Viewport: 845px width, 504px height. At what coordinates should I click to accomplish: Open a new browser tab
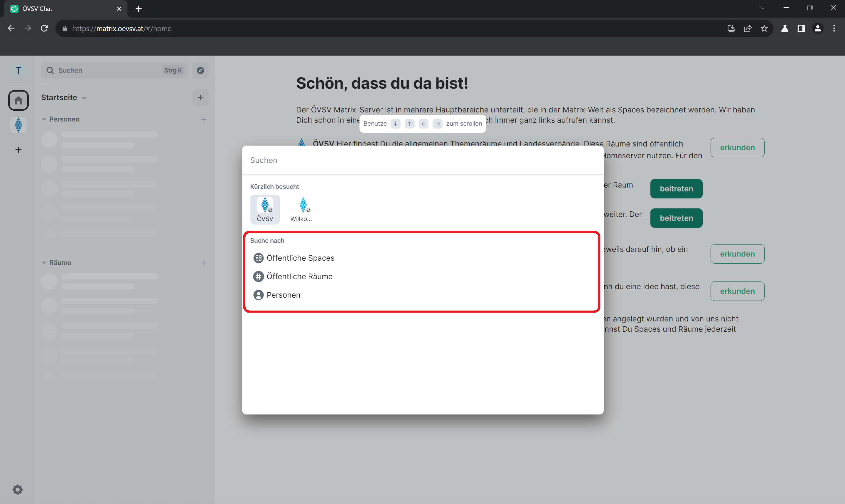tap(139, 9)
